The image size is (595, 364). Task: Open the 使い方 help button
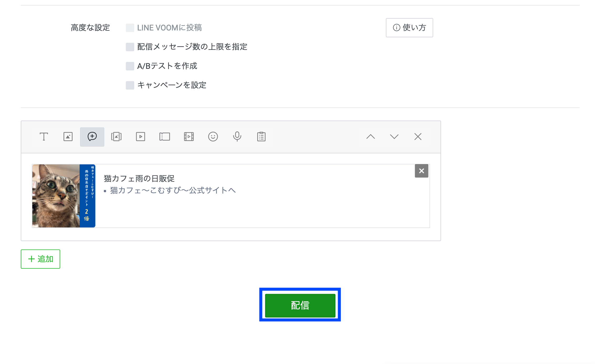pyautogui.click(x=409, y=28)
